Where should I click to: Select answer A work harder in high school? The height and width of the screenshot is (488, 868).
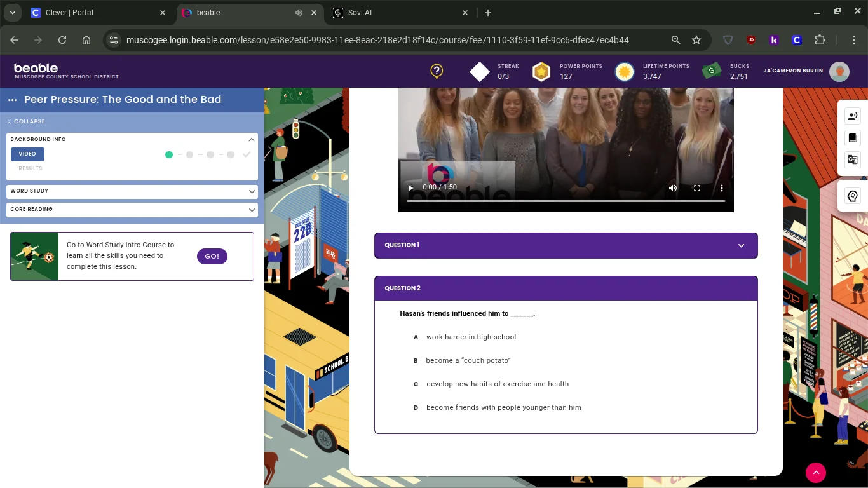[471, 337]
